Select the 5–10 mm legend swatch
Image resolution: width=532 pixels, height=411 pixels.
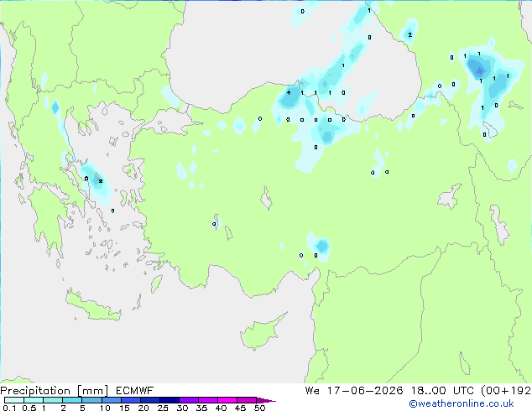(91, 400)
